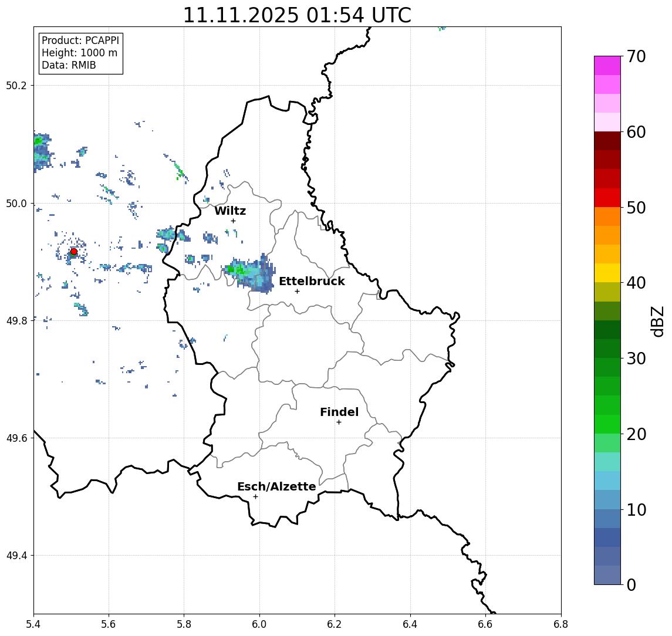The image size is (672, 636).
Task: Click the longitude label 6.0
Action: point(259,624)
